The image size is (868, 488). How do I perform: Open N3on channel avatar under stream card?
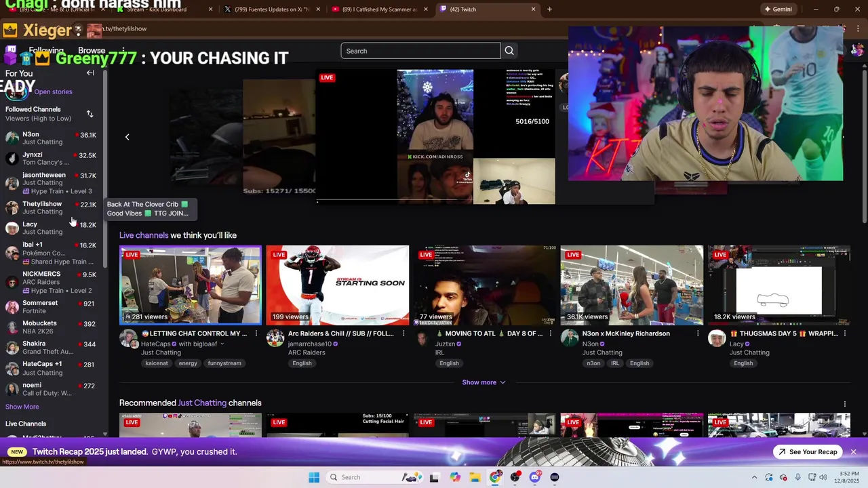pos(570,338)
